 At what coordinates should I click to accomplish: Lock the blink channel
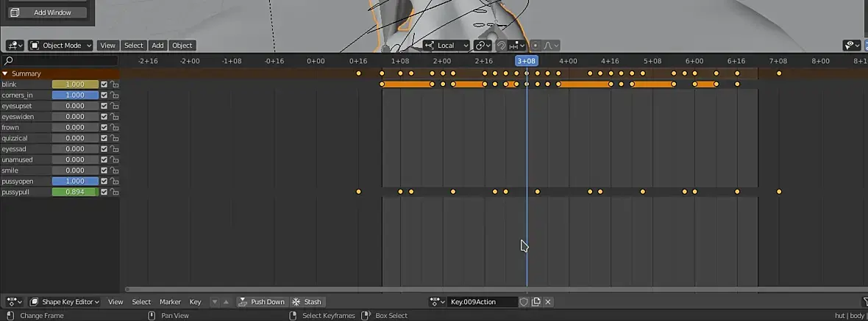coord(114,84)
